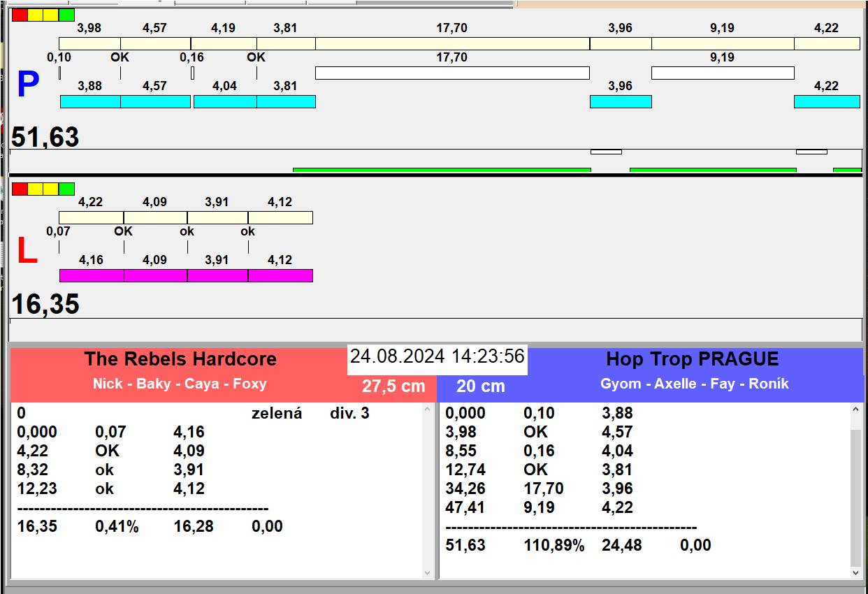
Task: Click the cyan 4,04 run bar
Action: tap(225, 102)
